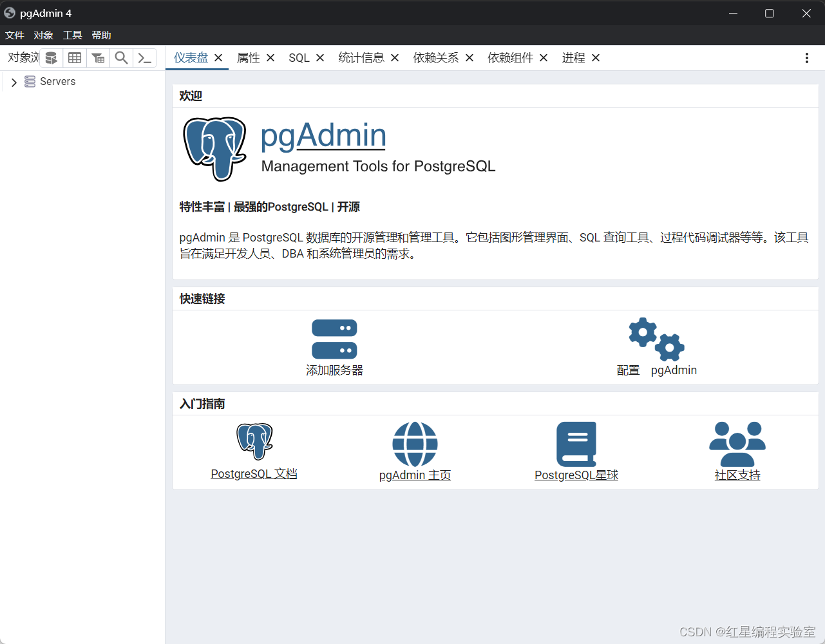
Task: Switch to the 依赖组件 tab
Action: 511,58
